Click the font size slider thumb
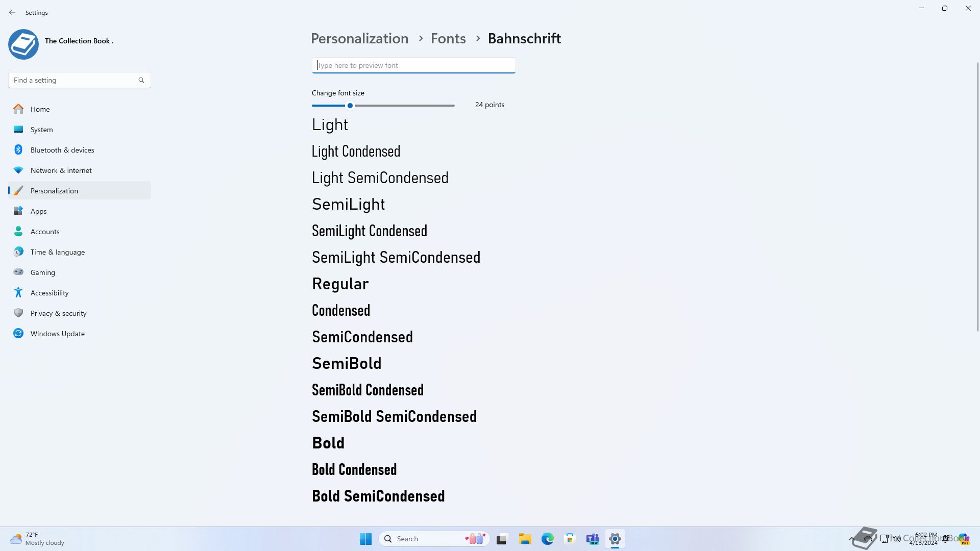Screen dimensions: 980x551 (x=350, y=106)
